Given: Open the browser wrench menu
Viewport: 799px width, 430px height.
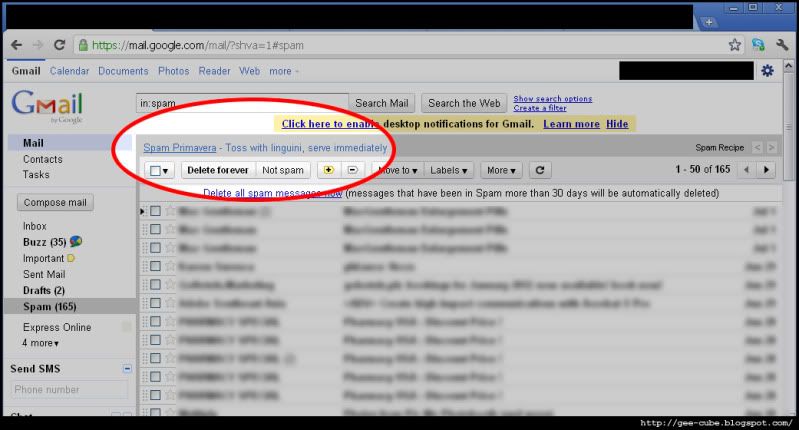Looking at the screenshot, I should click(x=782, y=45).
